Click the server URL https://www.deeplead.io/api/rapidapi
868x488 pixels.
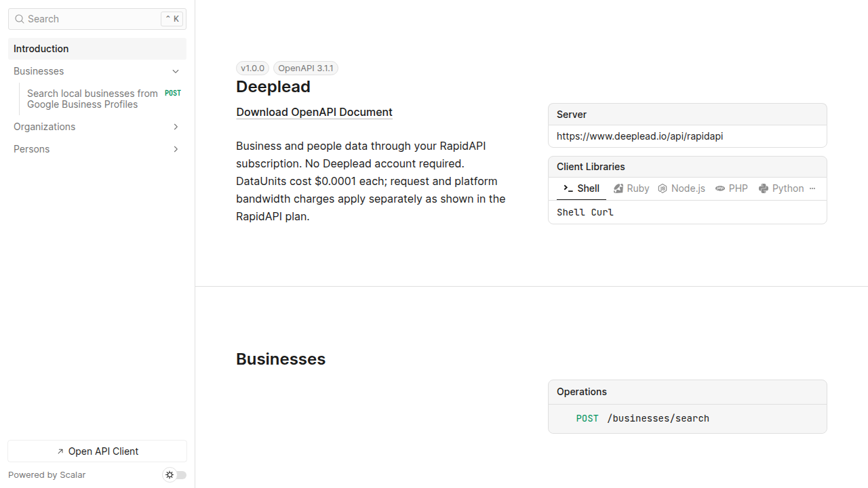tap(639, 136)
